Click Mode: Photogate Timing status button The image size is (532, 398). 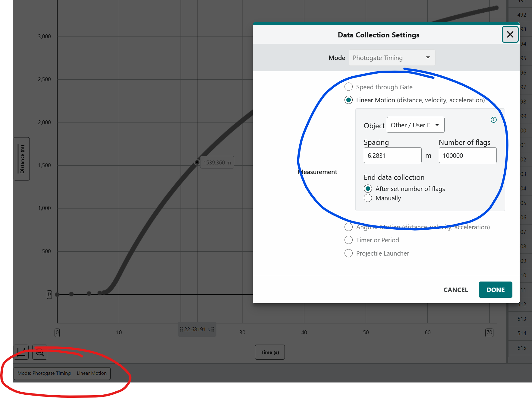click(62, 373)
